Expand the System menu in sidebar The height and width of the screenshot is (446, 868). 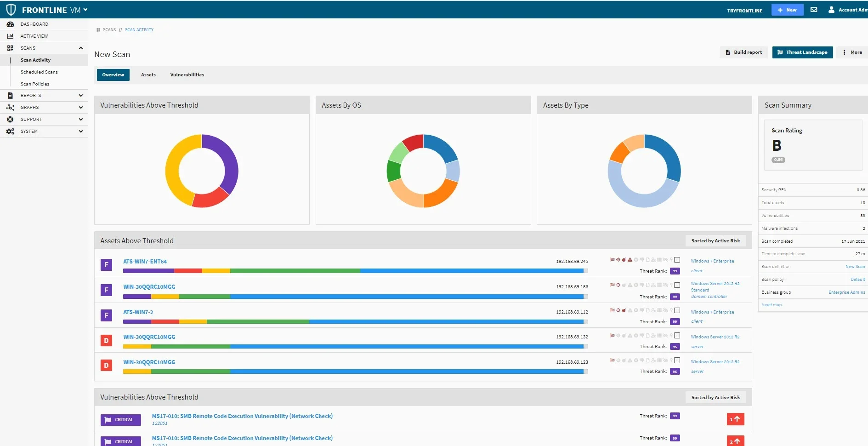81,132
